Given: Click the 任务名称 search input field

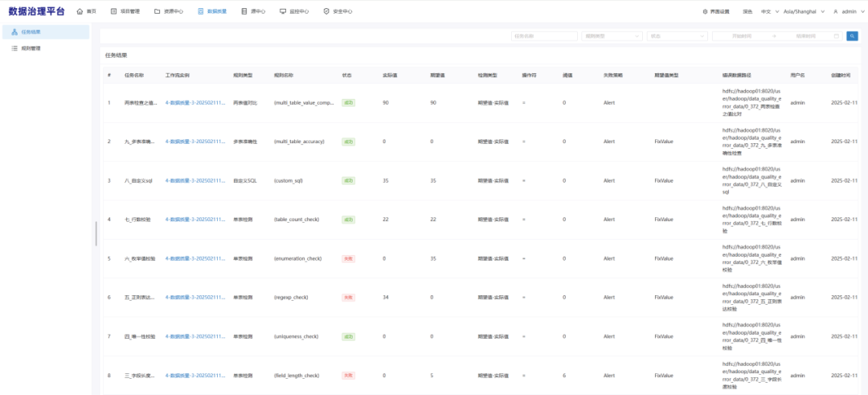Looking at the screenshot, I should coord(544,36).
